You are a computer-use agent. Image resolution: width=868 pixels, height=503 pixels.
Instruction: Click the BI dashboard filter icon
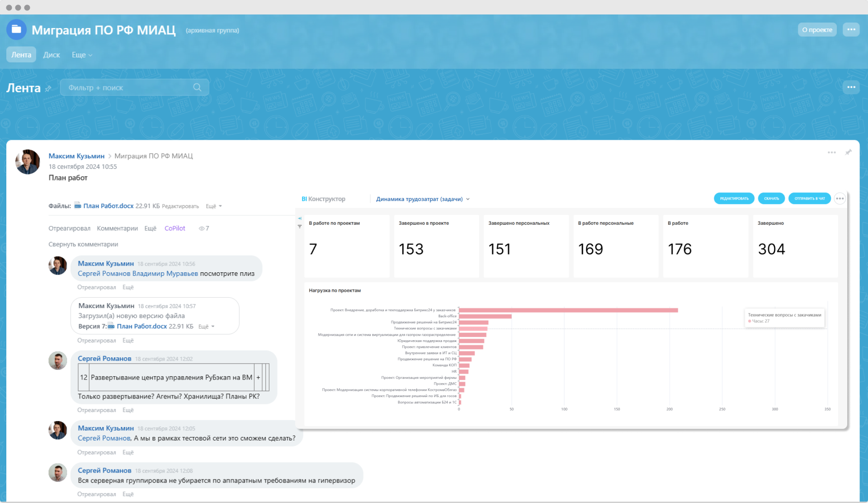300,227
